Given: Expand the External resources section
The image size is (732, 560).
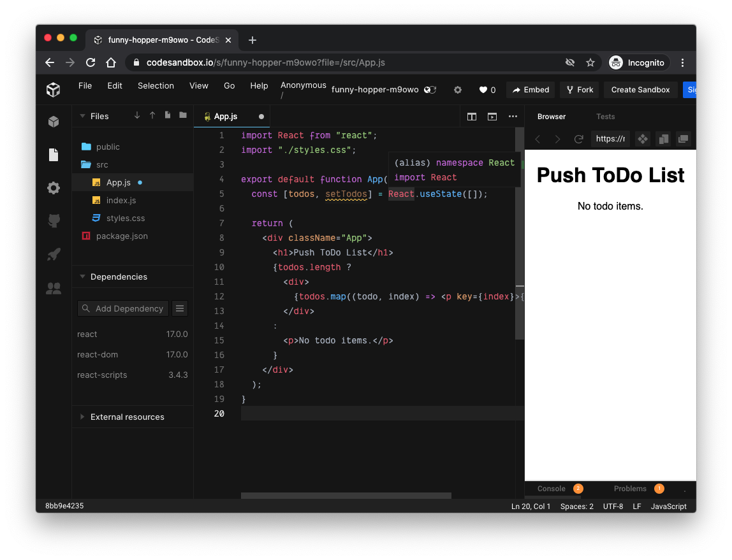Looking at the screenshot, I should click(82, 417).
